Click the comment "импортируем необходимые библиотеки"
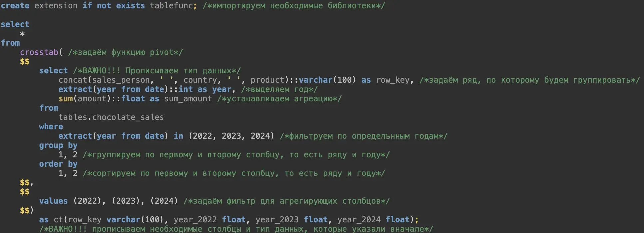The width and height of the screenshot is (644, 233). tap(294, 6)
